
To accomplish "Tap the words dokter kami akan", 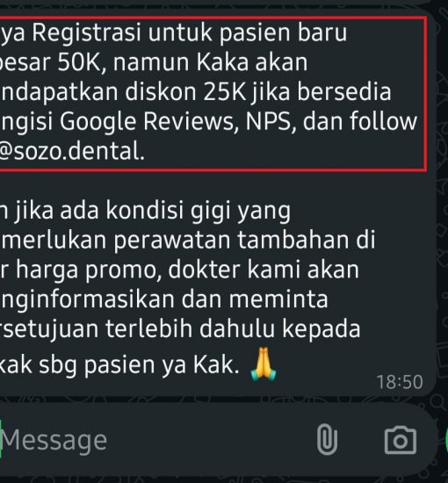I will pos(264,270).
